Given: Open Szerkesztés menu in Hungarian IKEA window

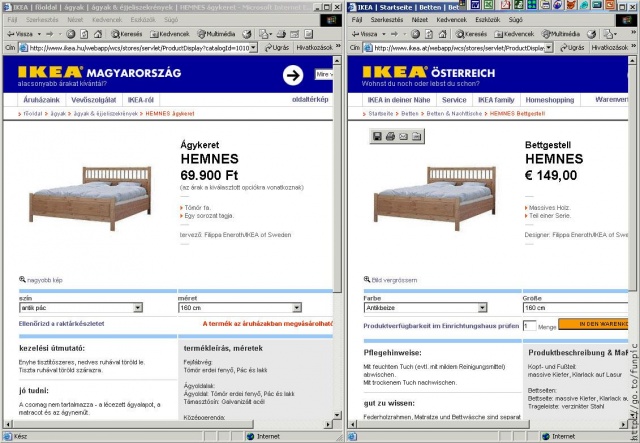Looking at the screenshot, I should (x=42, y=20).
